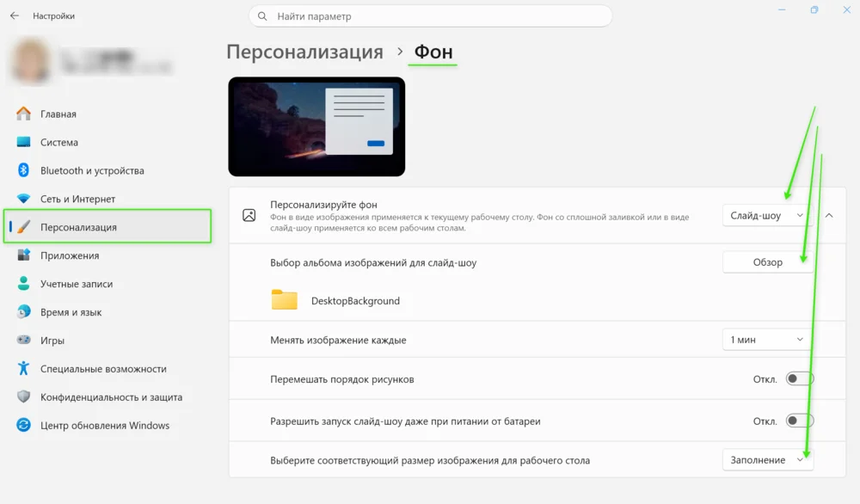The width and height of the screenshot is (860, 504).
Task: Open Учетные записи section
Action: 107,284
